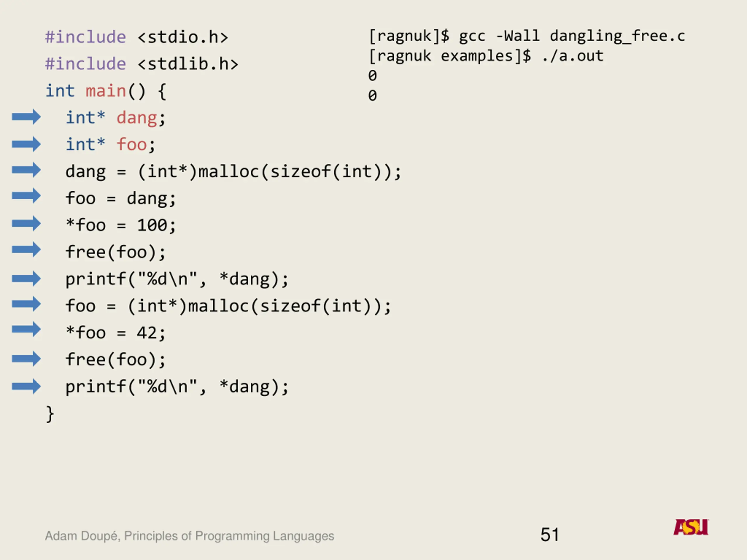Screen dimensions: 747x560
Task: Click the arrow beside foo = dang
Action: [26, 196]
